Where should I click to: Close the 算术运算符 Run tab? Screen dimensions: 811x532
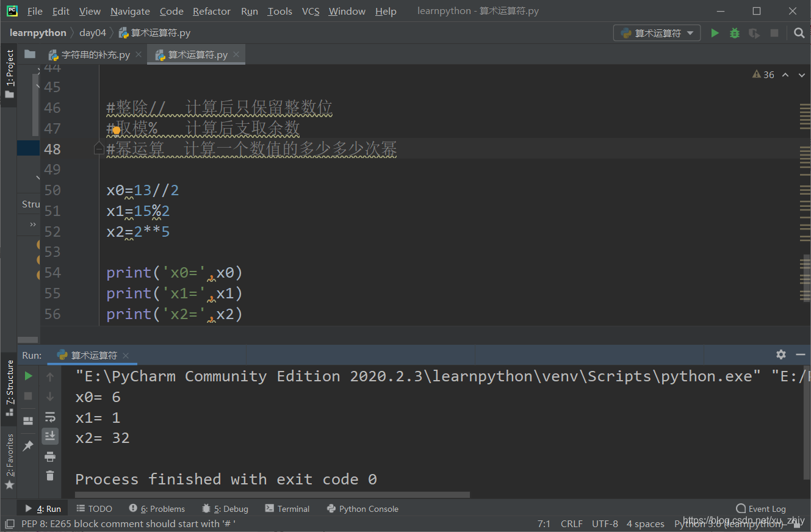126,356
